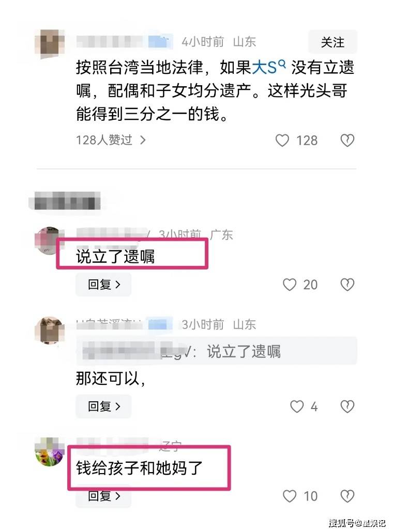This screenshot has height=532, width=393.
Task: Open avatar of the 那还可以 commenter
Action: 50,331
